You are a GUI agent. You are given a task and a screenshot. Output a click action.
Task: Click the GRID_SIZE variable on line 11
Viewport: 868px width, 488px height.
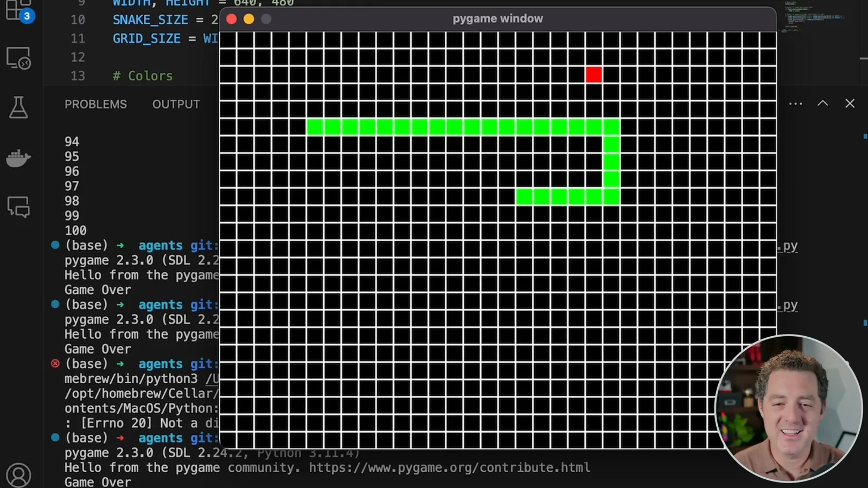click(146, 38)
